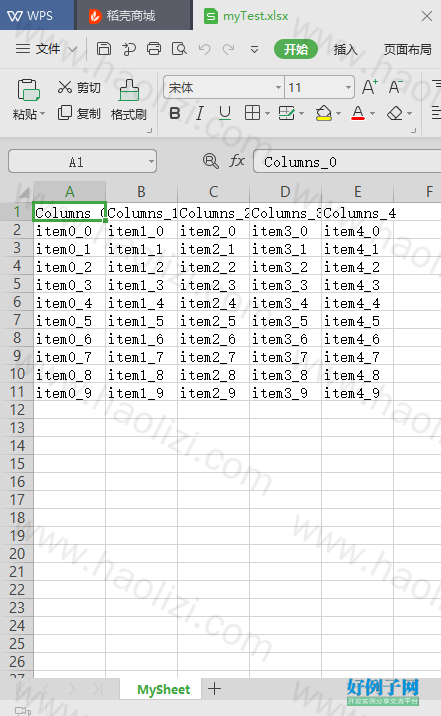Increase font size with A+ icon
This screenshot has height=716, width=441.
[x=370, y=86]
